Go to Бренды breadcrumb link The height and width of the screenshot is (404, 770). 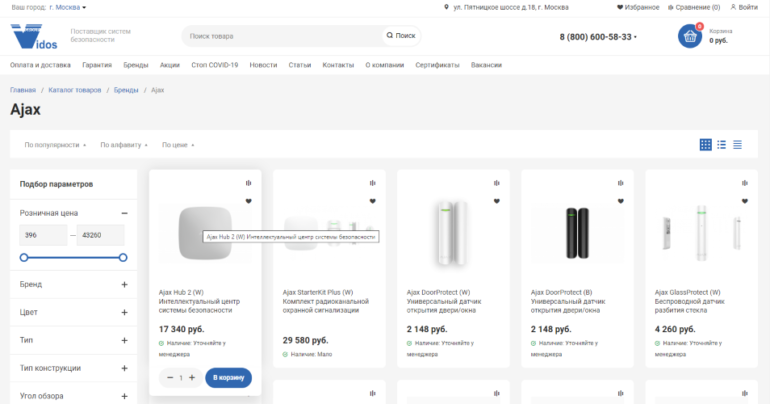pos(126,90)
